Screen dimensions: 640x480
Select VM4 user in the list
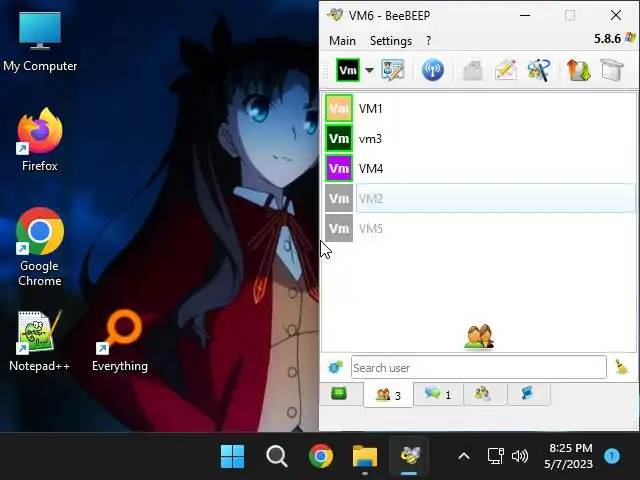coord(480,169)
